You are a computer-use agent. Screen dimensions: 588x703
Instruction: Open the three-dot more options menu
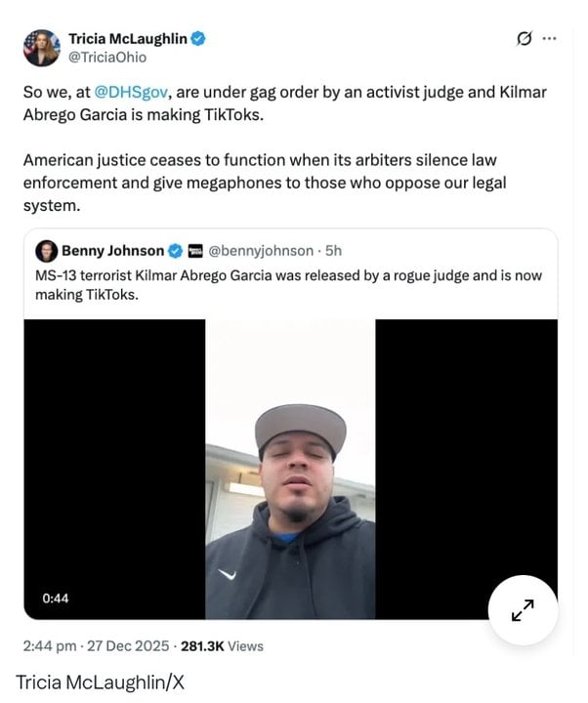pos(549,39)
